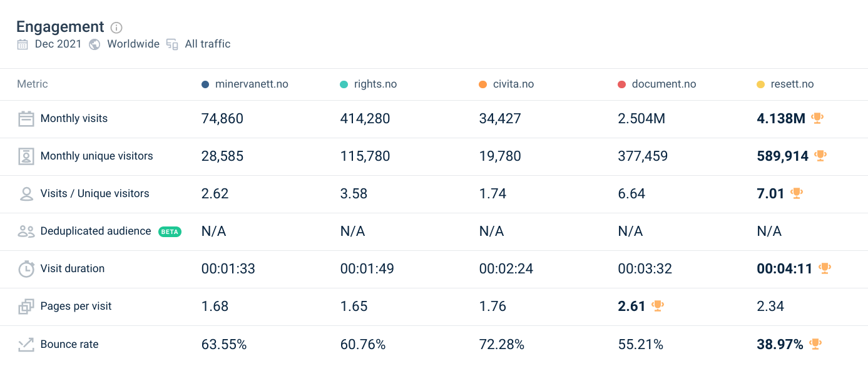The image size is (868, 371).
Task: Click the Deduplicated audience people icon
Action: click(26, 231)
